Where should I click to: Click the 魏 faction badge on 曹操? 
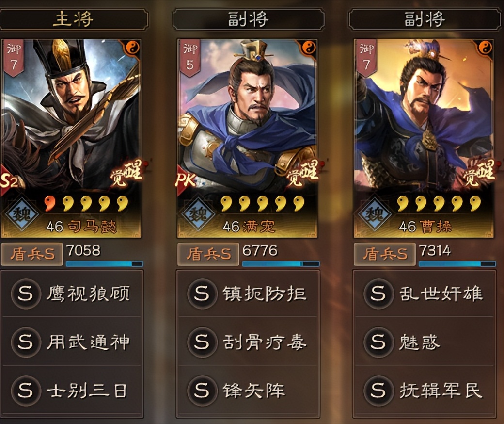[374, 214]
